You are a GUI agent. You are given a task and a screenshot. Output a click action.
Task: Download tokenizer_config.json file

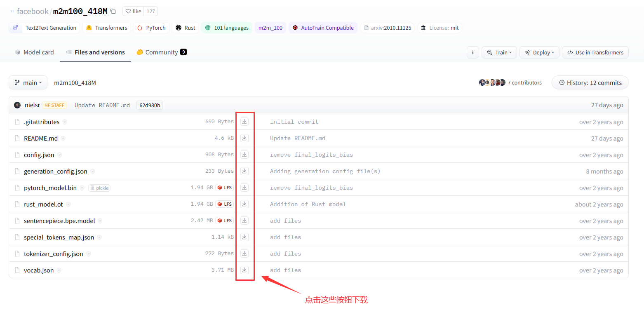[x=244, y=254]
